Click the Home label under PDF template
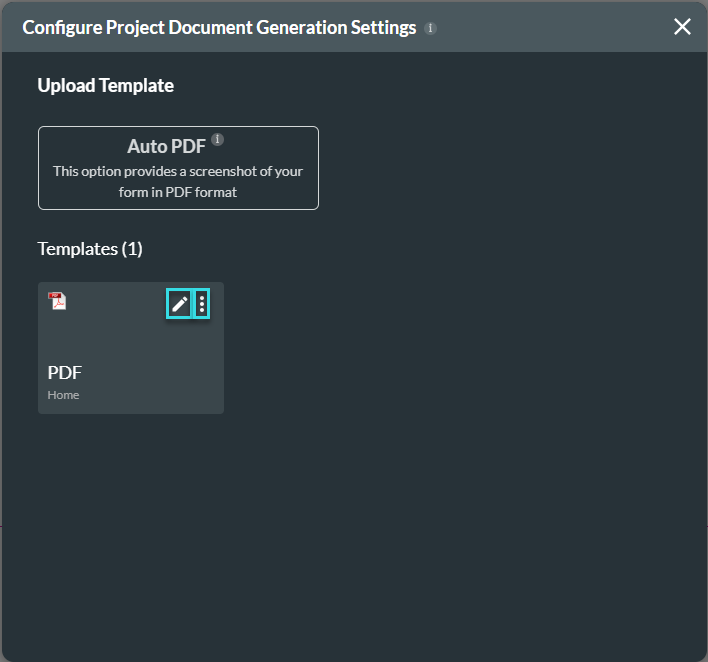 pyautogui.click(x=63, y=395)
